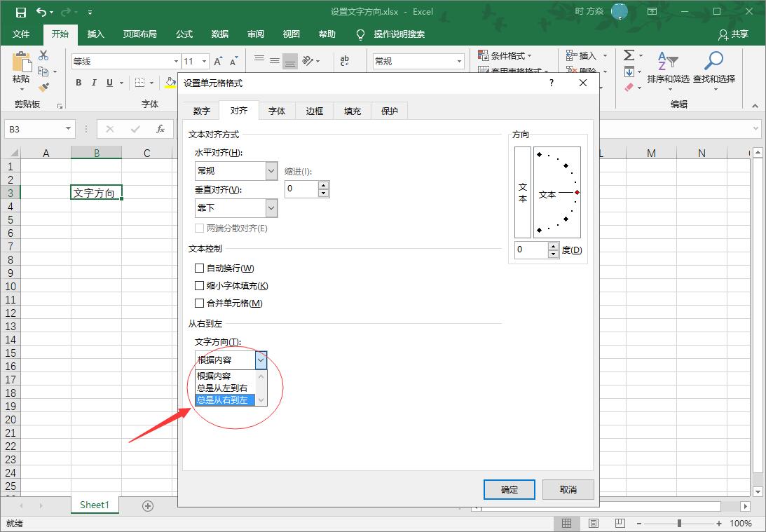
Task: Click the Wrap Text ribbon icon
Action: tap(344, 62)
